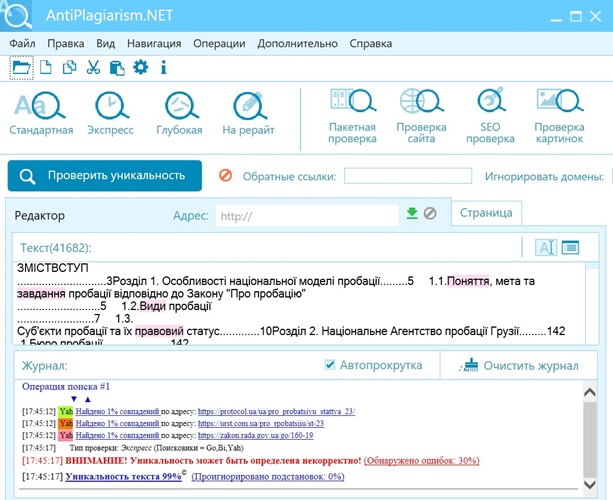Select the Стандартная check mode
The height and width of the screenshot is (500, 613).
(x=41, y=113)
